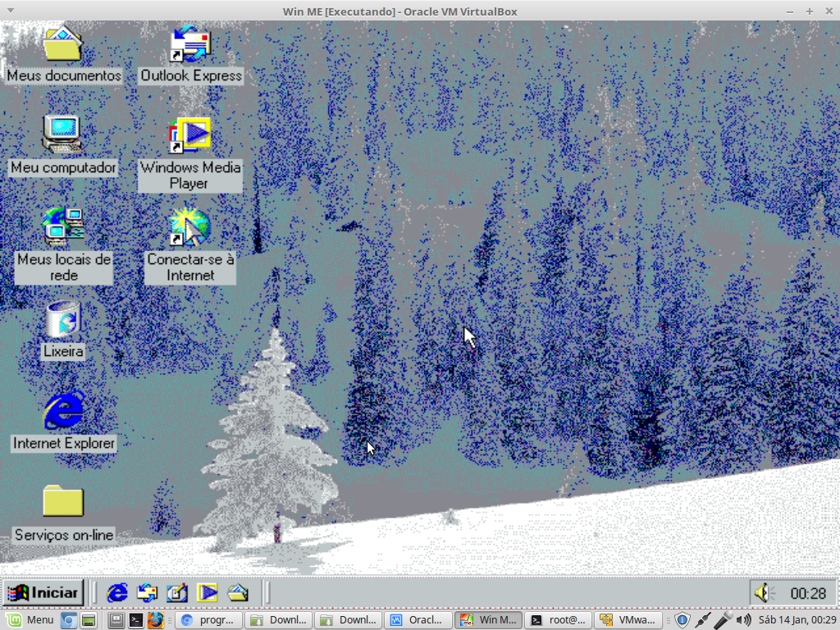Launch terminal from the host panel launcher

136,620
